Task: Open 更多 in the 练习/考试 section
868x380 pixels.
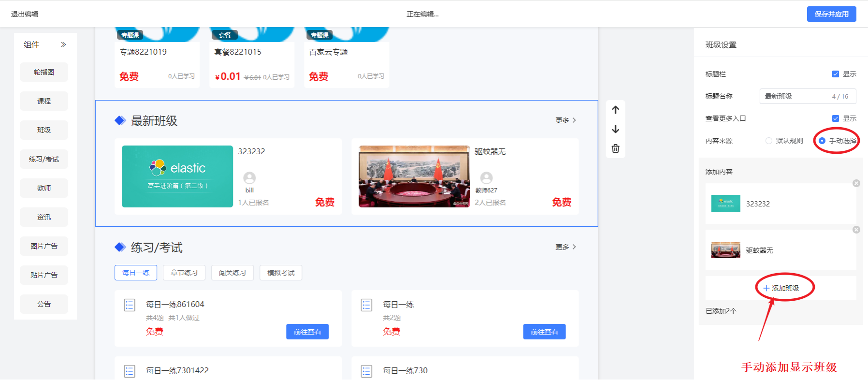Action: tap(565, 247)
